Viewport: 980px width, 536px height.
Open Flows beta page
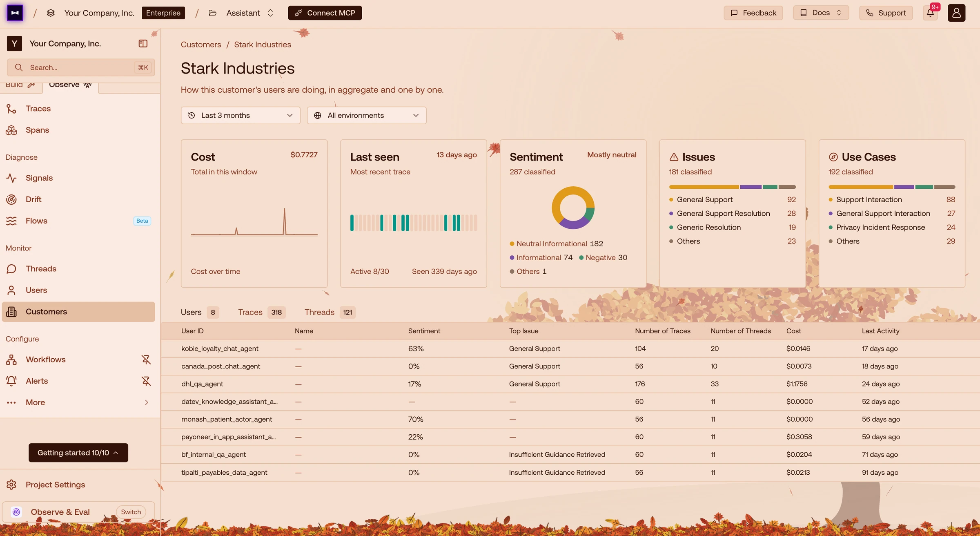click(x=78, y=221)
